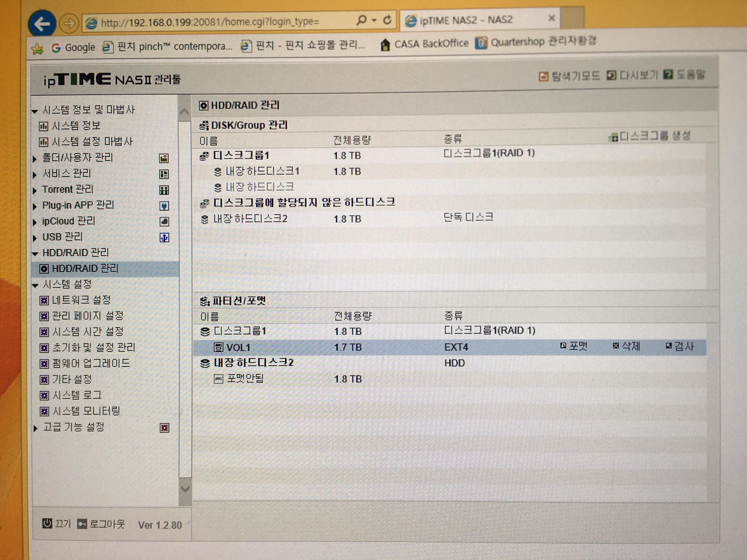Image resolution: width=747 pixels, height=560 pixels.
Task: Click the favorites star icon
Action: [38, 49]
